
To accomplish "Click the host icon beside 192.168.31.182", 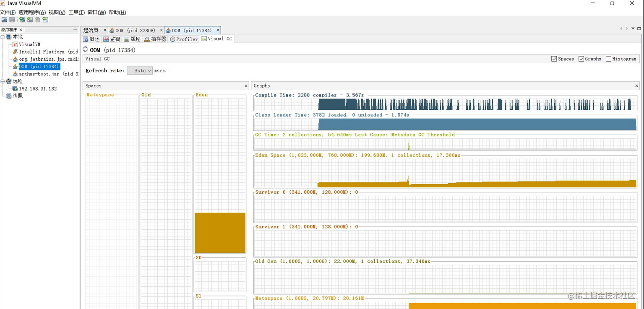I will click(15, 88).
